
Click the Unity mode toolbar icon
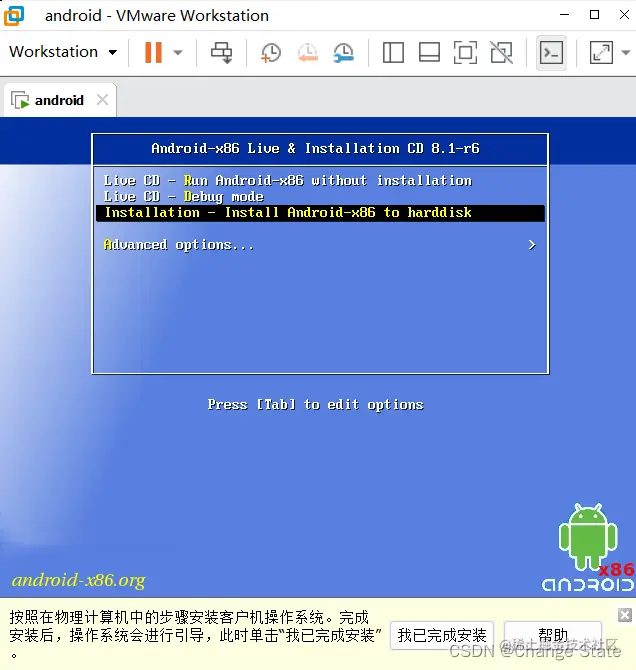coord(501,53)
